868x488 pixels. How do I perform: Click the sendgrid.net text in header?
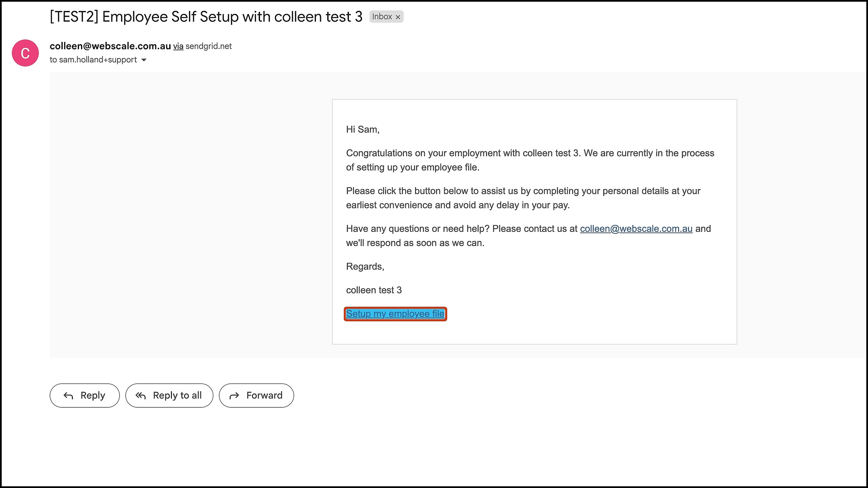pyautogui.click(x=209, y=46)
